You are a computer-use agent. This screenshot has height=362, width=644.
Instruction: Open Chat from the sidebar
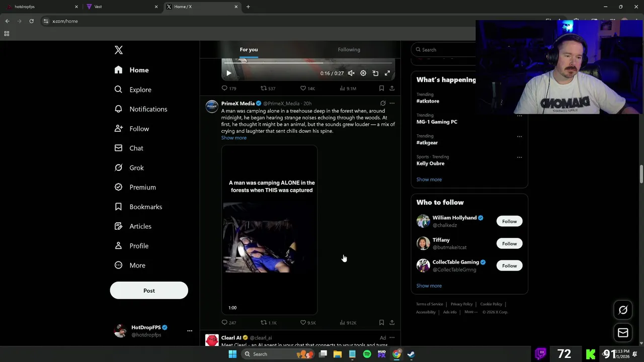pyautogui.click(x=129, y=148)
